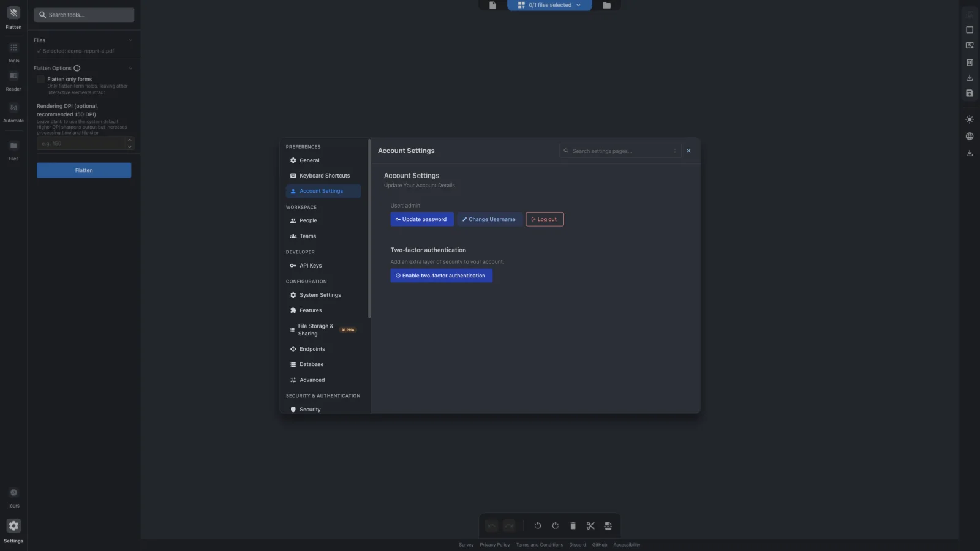Open the GitHub footer link

600,545
